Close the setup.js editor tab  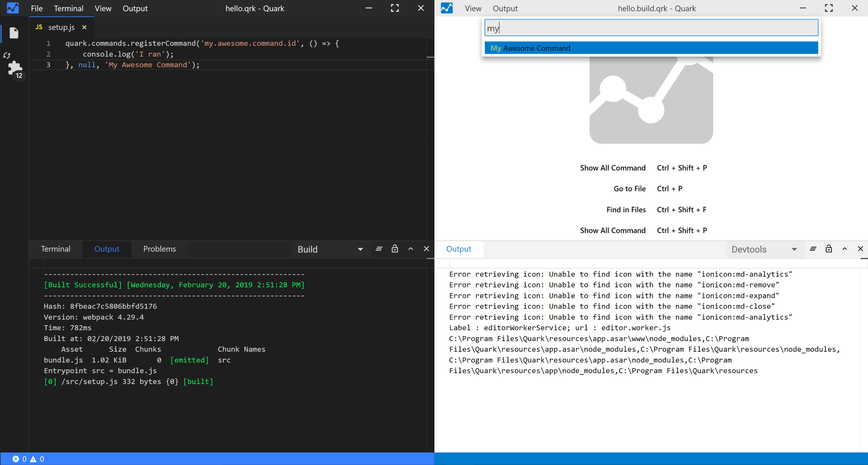[x=84, y=27]
